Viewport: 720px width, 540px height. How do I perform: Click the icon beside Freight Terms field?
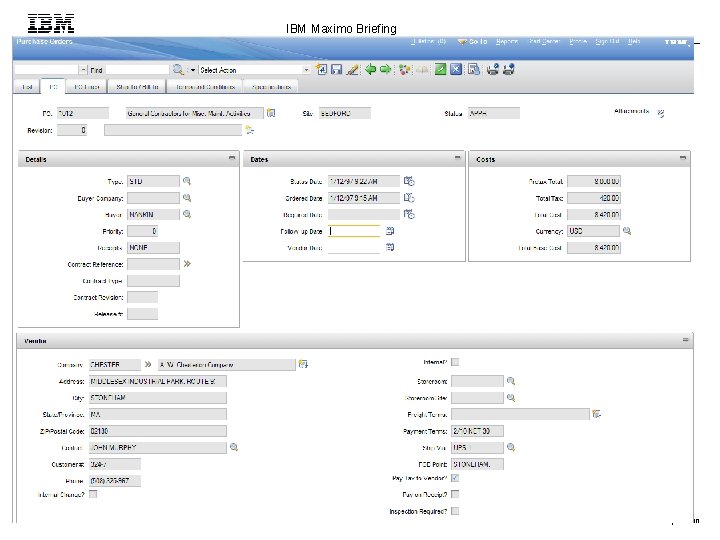[x=596, y=414]
